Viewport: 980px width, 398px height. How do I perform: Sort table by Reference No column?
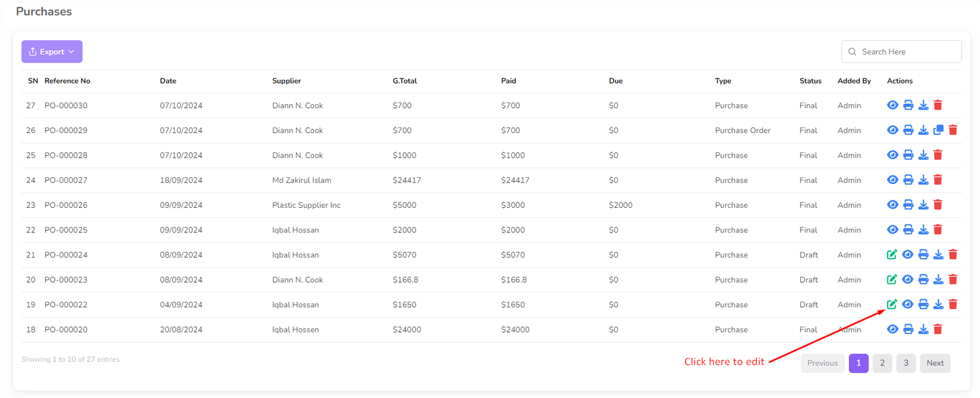point(67,81)
